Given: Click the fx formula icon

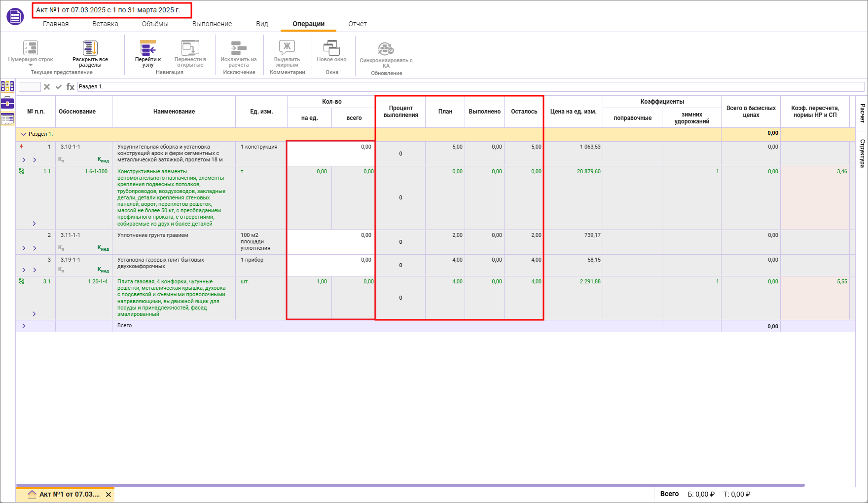Looking at the screenshot, I should (x=71, y=87).
